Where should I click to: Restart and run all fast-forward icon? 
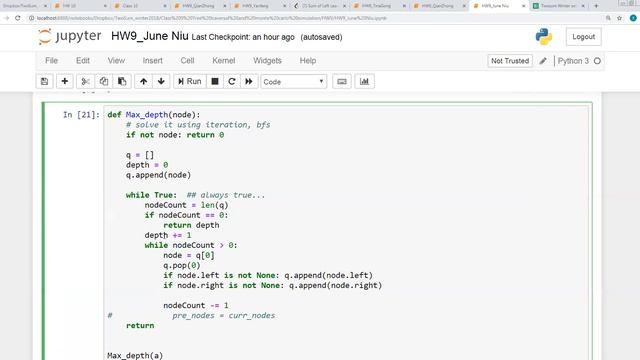249,81
